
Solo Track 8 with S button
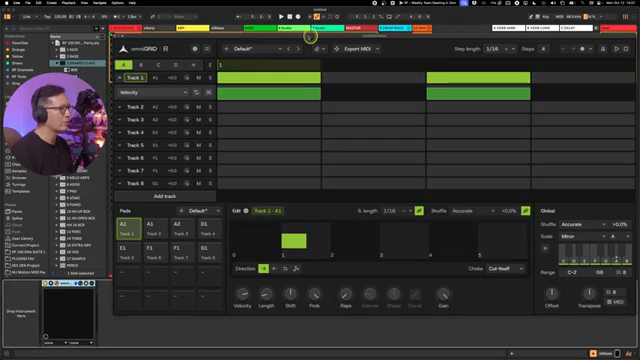(x=210, y=184)
